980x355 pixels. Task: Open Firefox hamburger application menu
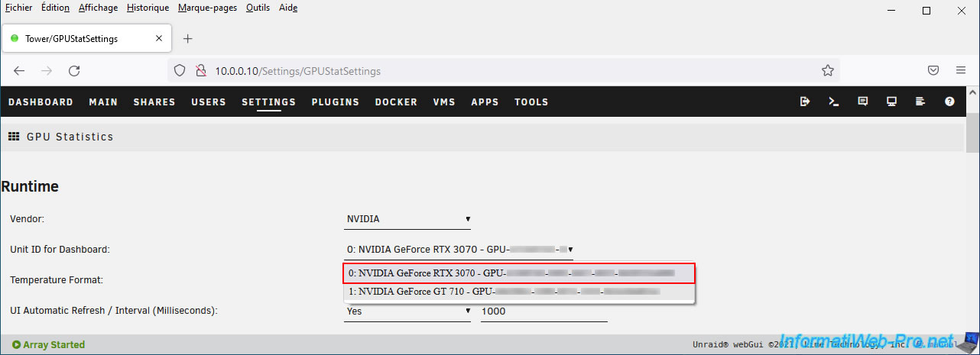(x=961, y=70)
